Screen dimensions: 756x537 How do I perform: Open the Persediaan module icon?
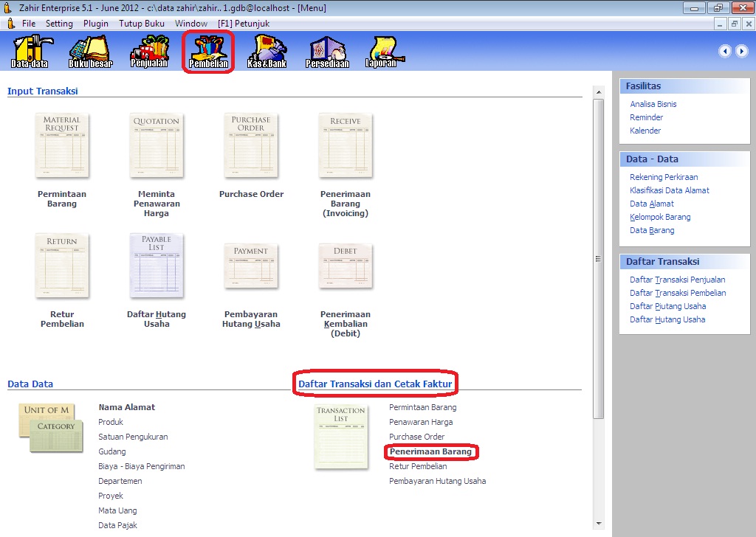coord(327,52)
